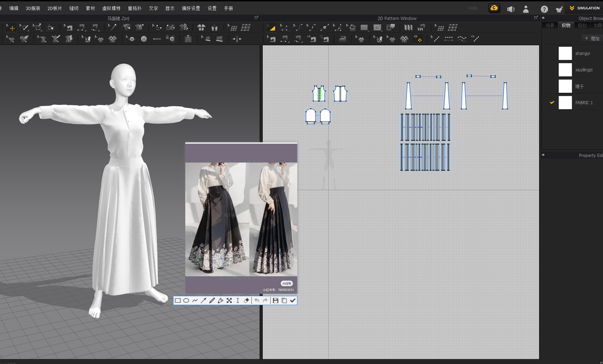
Task: Click the floppy disk save icon
Action: (x=275, y=300)
